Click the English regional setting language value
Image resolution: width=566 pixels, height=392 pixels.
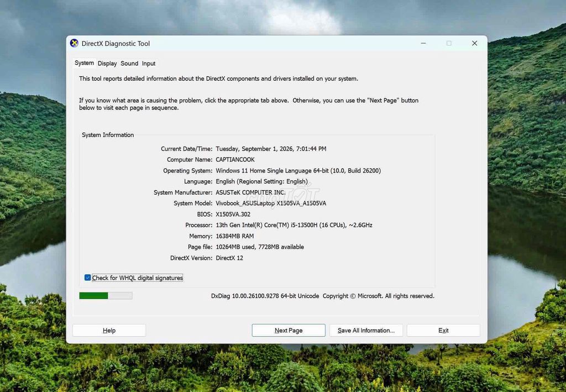[x=261, y=181]
